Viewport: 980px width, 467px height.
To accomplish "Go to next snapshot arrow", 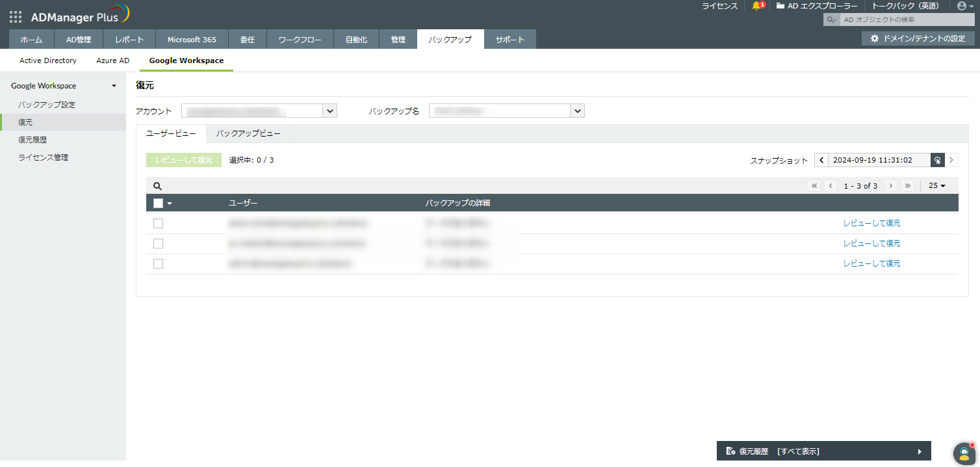I will tap(951, 160).
